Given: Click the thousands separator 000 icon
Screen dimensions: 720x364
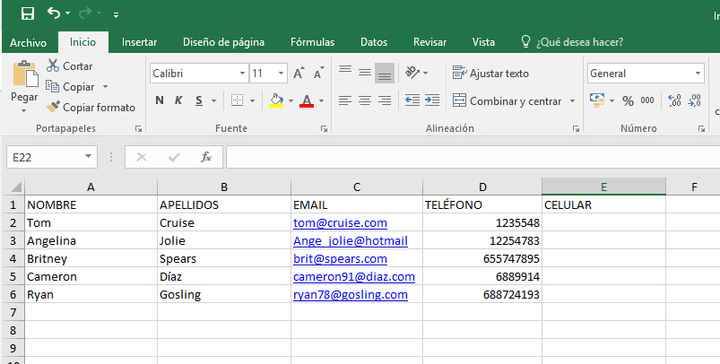Looking at the screenshot, I should (x=647, y=101).
